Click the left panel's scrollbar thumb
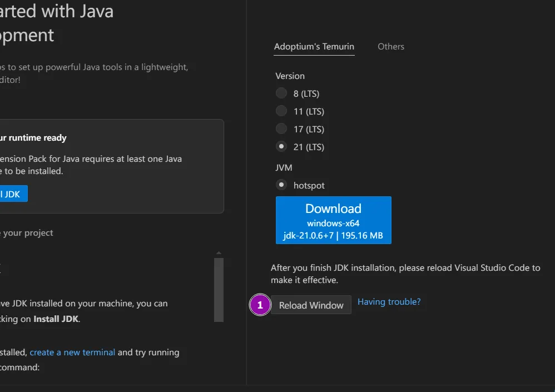Viewport: 555px width, 392px height. pyautogui.click(x=219, y=289)
